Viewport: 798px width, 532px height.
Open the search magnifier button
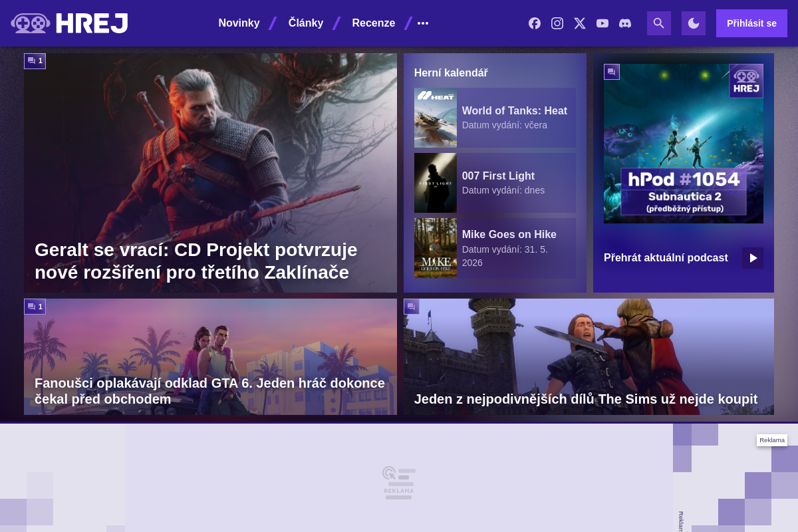pyautogui.click(x=659, y=23)
